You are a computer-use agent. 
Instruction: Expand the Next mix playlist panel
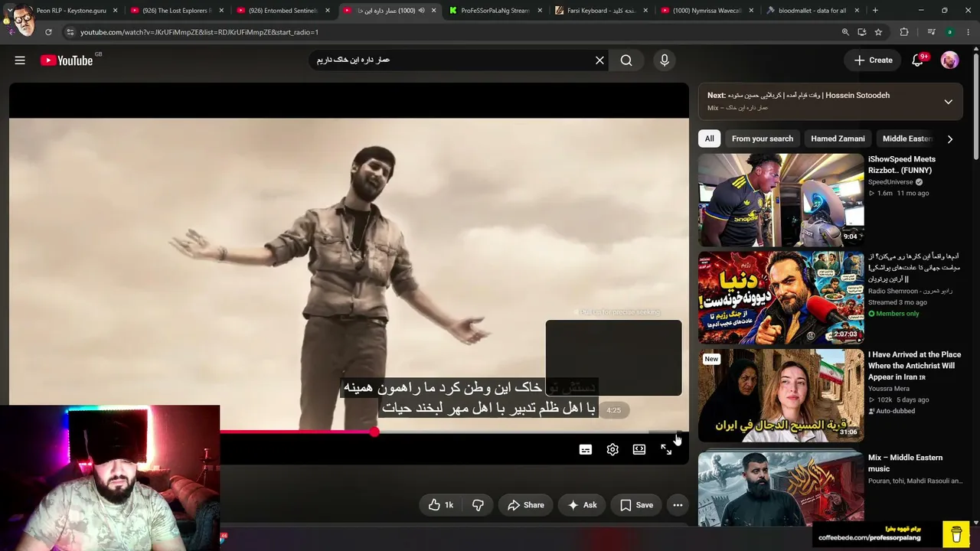click(948, 102)
